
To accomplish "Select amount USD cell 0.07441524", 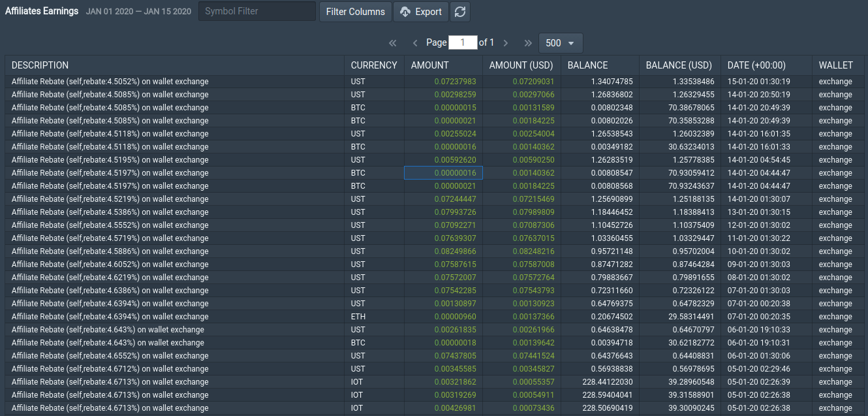I will [x=522, y=356].
